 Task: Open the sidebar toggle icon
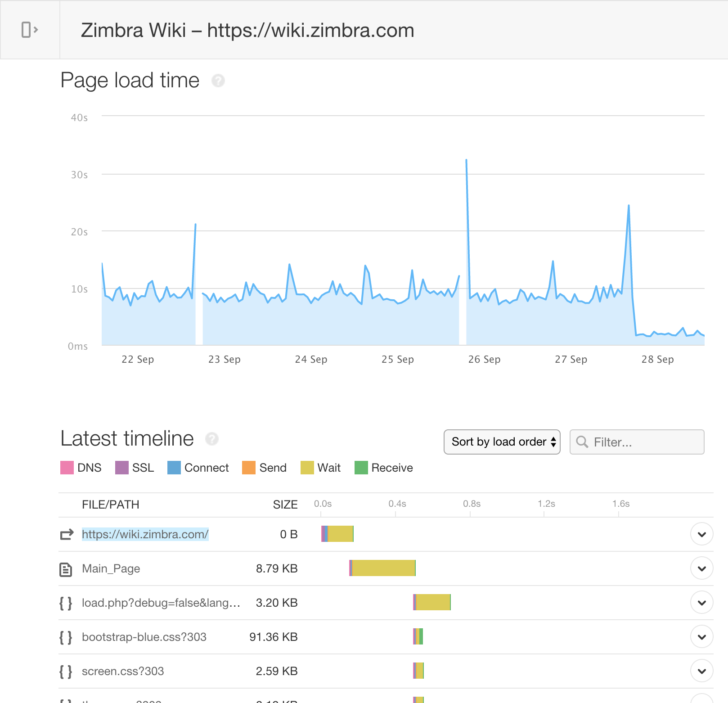pos(30,30)
